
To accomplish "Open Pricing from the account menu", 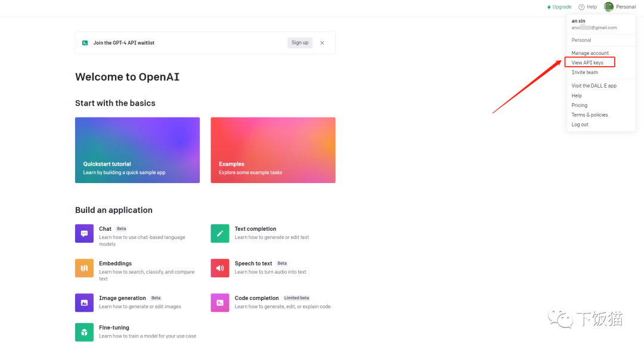I will click(579, 105).
